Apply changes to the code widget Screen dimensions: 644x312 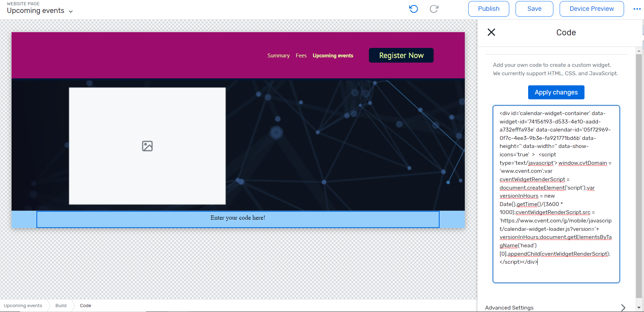tap(556, 92)
